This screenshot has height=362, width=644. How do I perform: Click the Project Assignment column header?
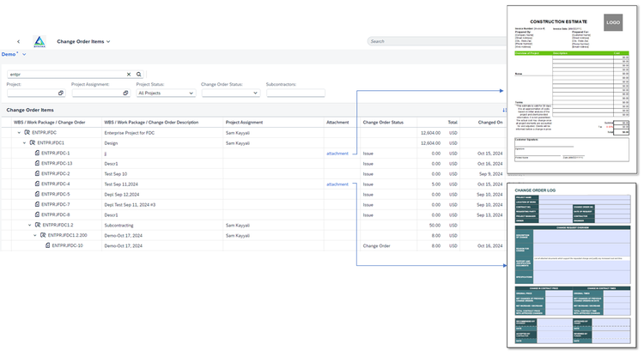coord(244,123)
